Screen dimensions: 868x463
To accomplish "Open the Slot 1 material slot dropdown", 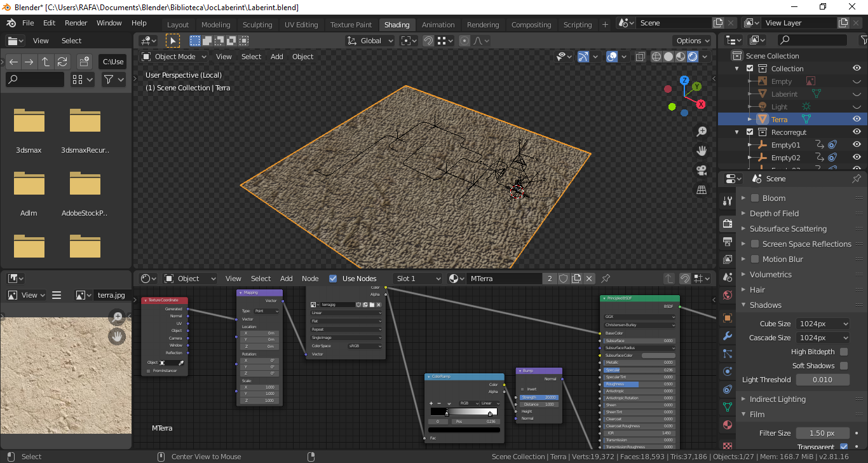I will pos(417,279).
